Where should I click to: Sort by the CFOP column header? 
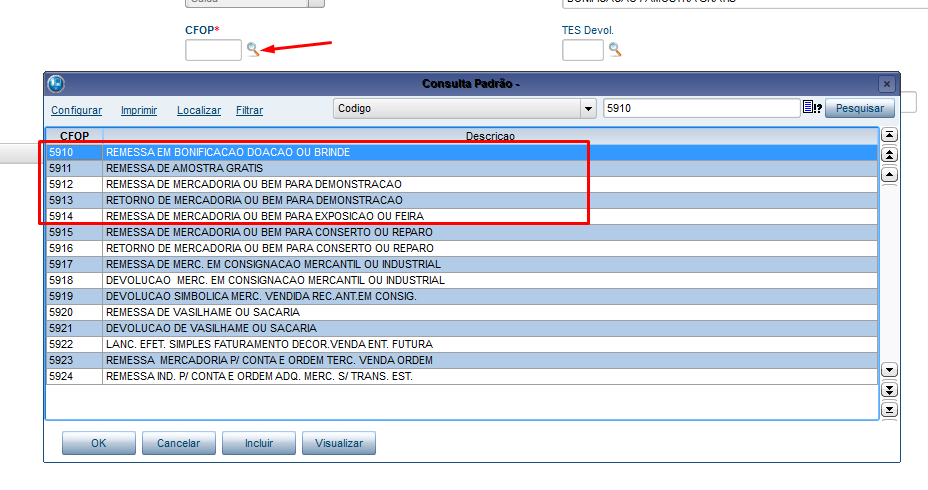[x=75, y=136]
